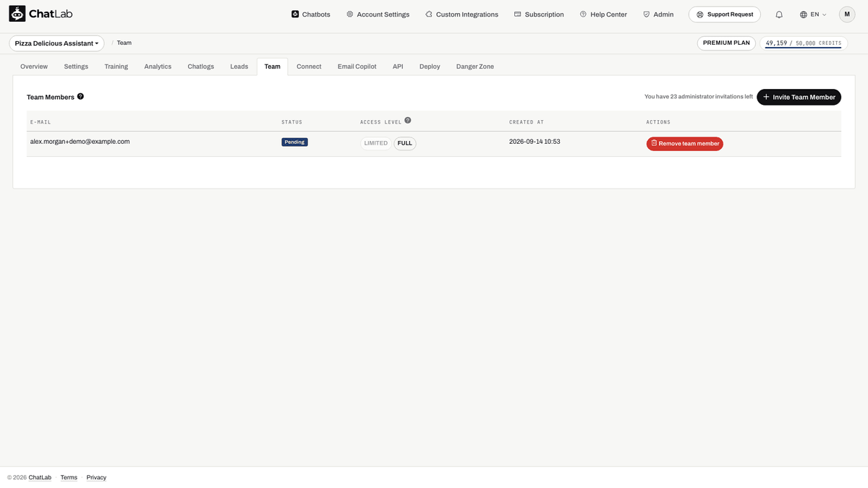Click the ChatLab footer link
The height and width of the screenshot is (488, 868).
(40, 478)
